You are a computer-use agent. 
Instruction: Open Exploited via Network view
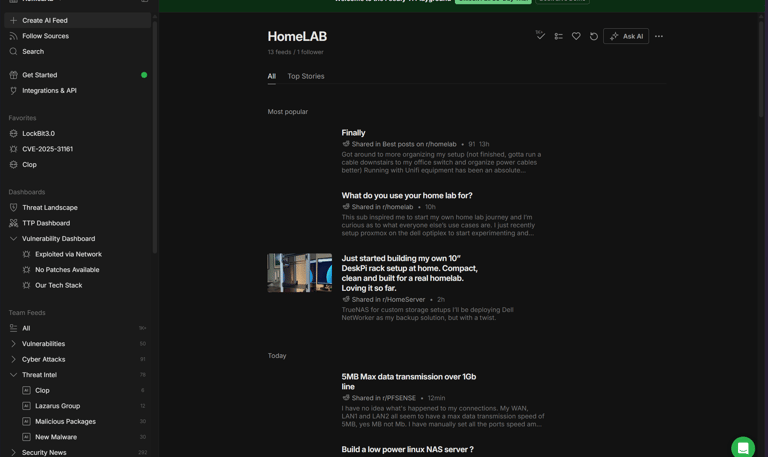pos(68,254)
